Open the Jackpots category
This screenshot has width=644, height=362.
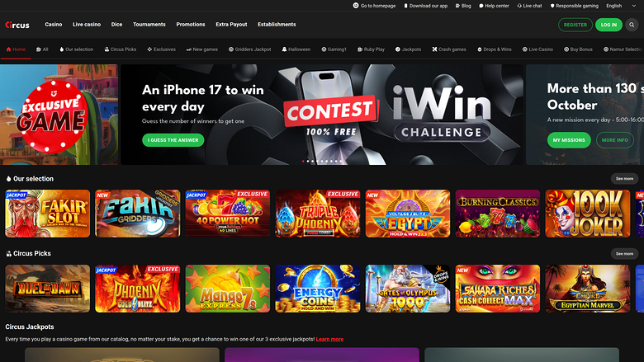click(408, 49)
